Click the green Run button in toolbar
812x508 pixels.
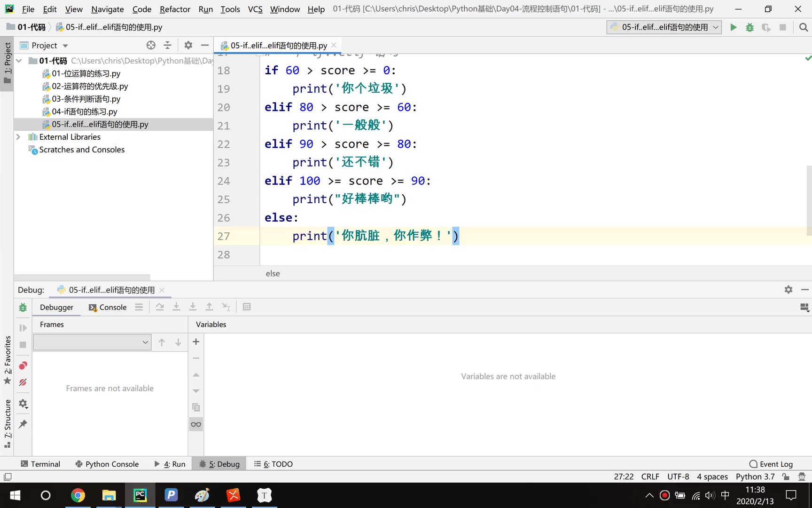coord(733,27)
